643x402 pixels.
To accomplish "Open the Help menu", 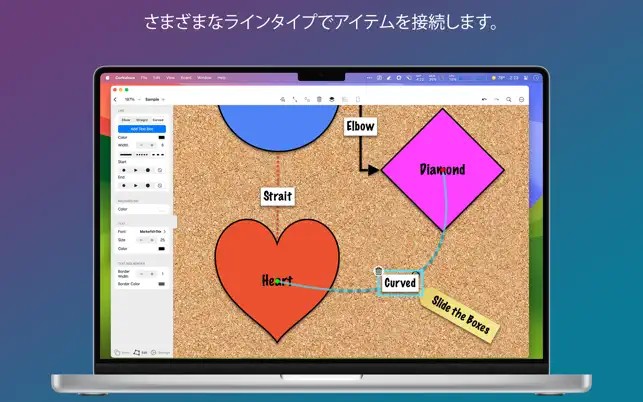I will (x=221, y=78).
